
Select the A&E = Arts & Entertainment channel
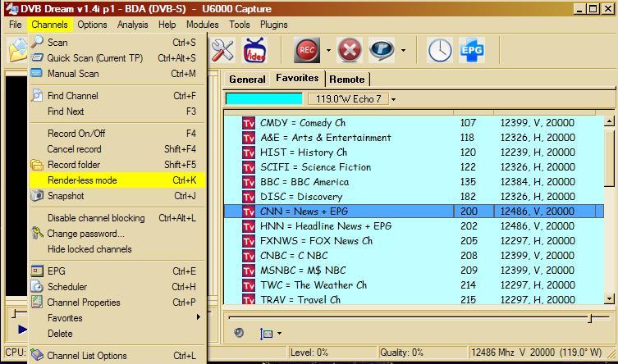(x=414, y=138)
